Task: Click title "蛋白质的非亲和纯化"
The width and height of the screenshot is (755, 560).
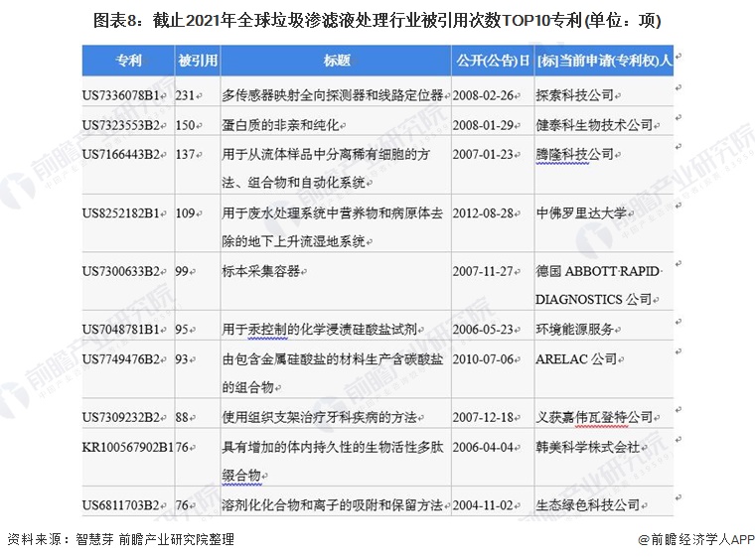Action: click(280, 125)
